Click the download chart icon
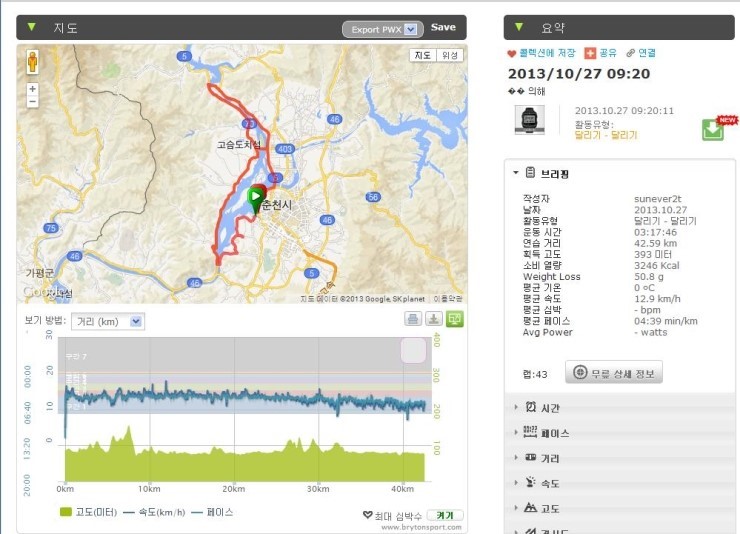Image resolution: width=740 pixels, height=534 pixels. click(x=433, y=320)
